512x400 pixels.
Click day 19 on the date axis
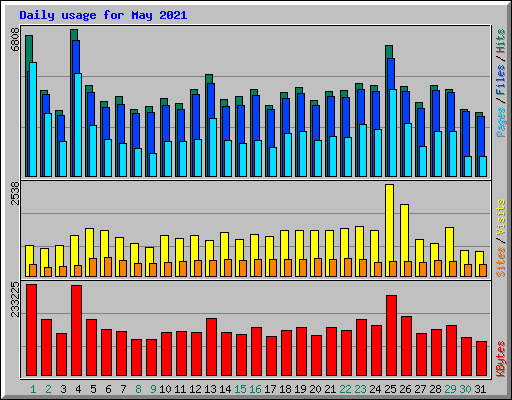point(300,389)
